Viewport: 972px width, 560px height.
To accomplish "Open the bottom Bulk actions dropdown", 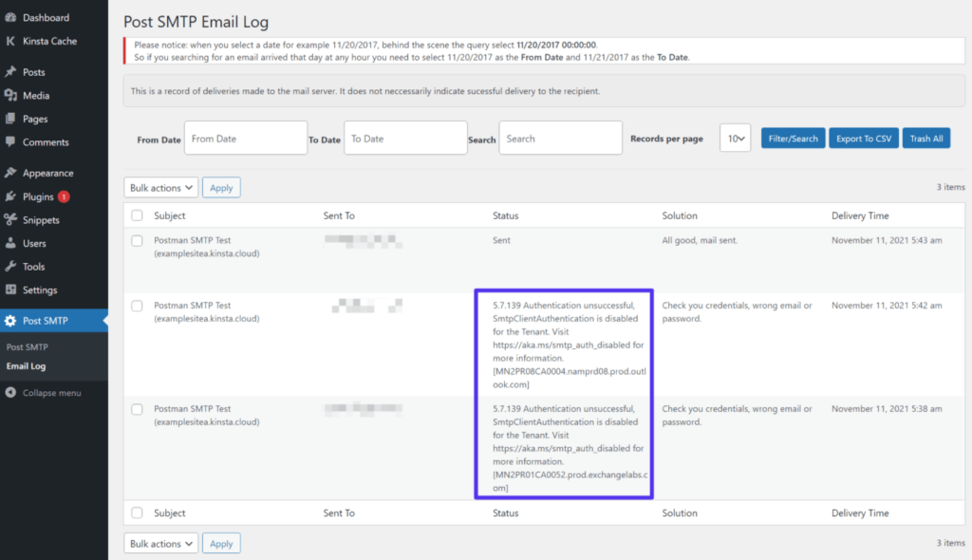I will 160,544.
